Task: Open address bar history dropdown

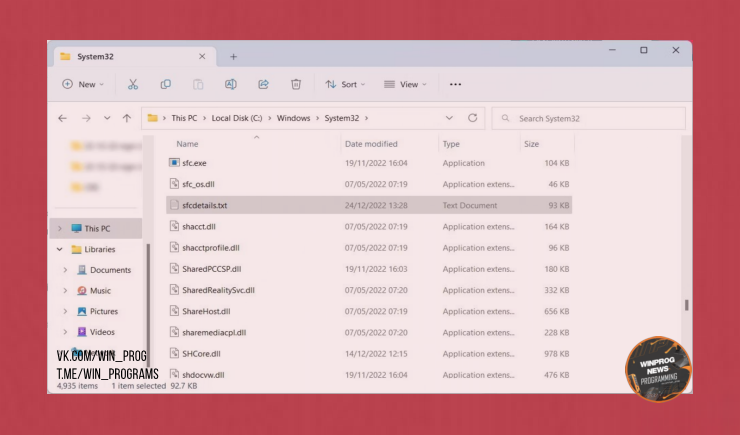Action: click(449, 118)
